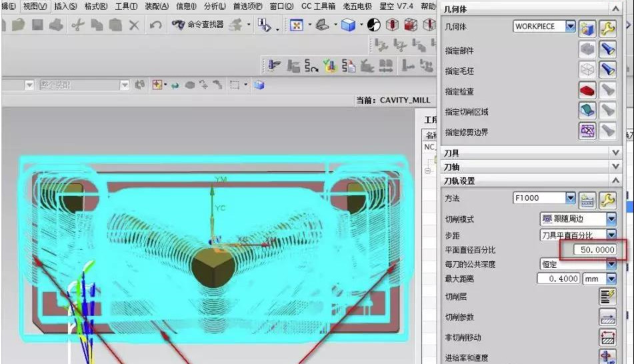
Task: Open the WORKPIECE geometry dropdown
Action: point(570,27)
